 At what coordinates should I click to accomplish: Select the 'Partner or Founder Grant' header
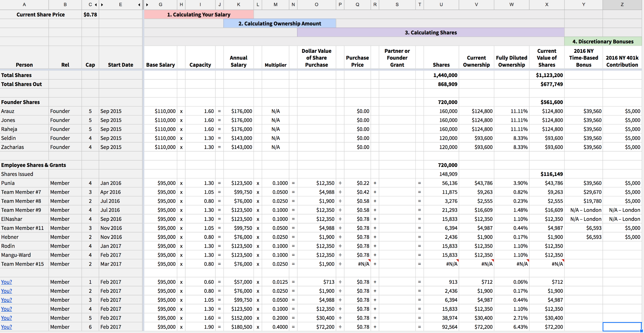pos(397,57)
